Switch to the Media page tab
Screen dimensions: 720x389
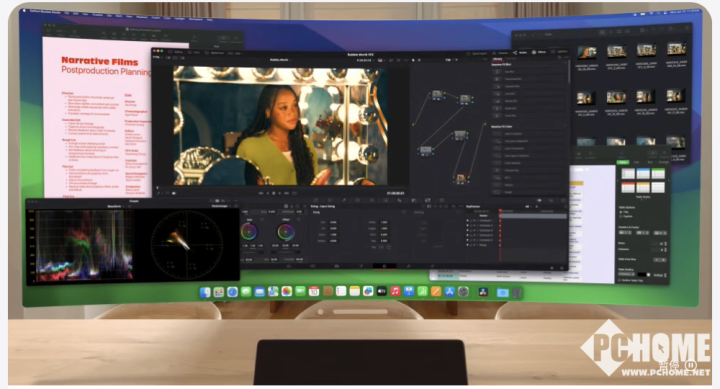click(289, 266)
